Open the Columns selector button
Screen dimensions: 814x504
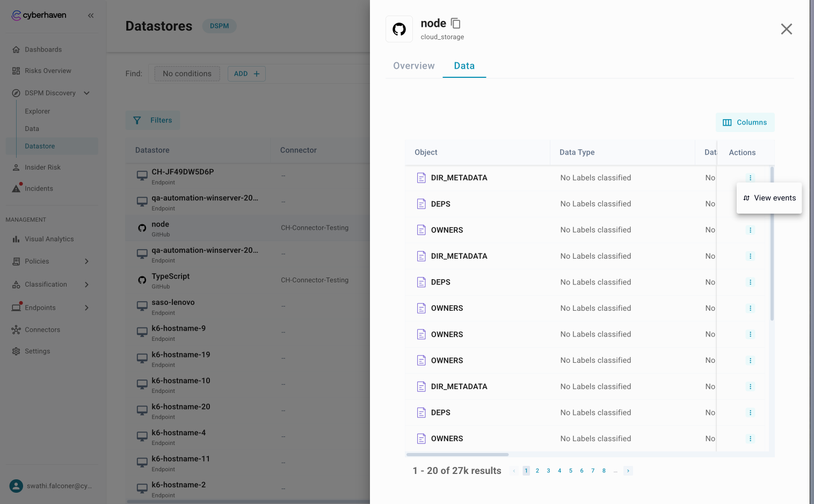point(745,122)
